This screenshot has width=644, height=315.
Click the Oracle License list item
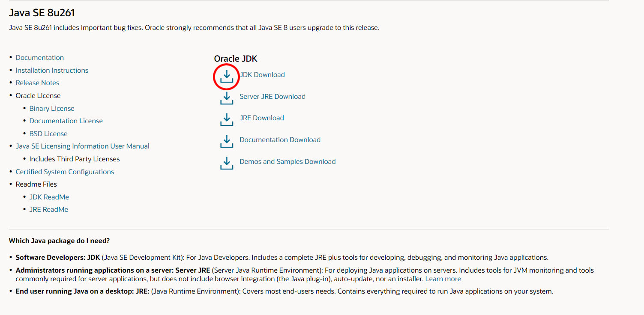click(38, 95)
